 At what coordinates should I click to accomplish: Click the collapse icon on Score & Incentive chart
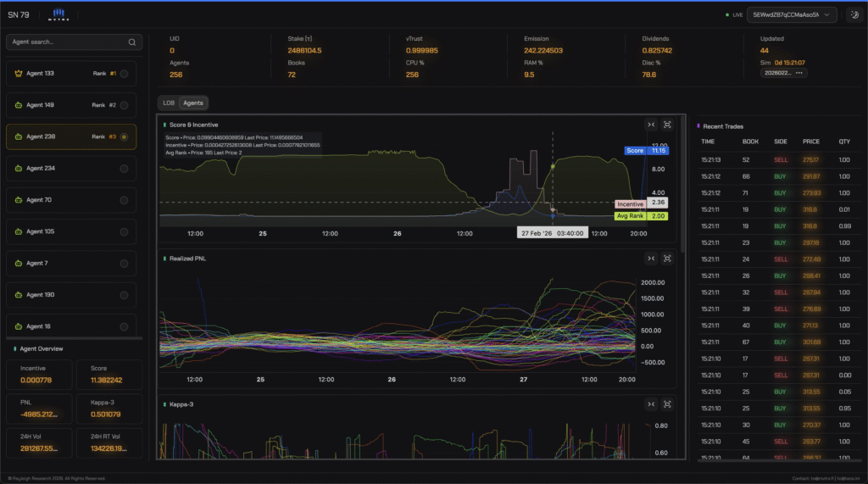(651, 125)
